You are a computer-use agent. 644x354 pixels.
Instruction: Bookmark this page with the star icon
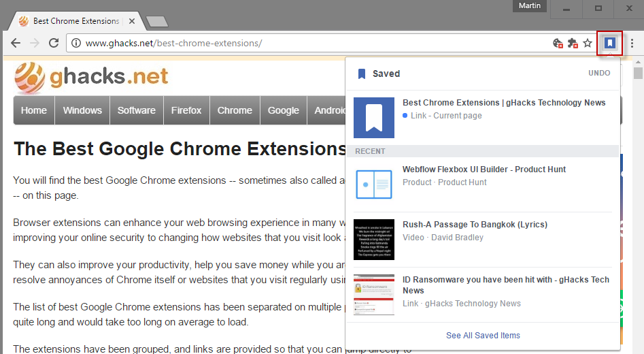pos(588,43)
